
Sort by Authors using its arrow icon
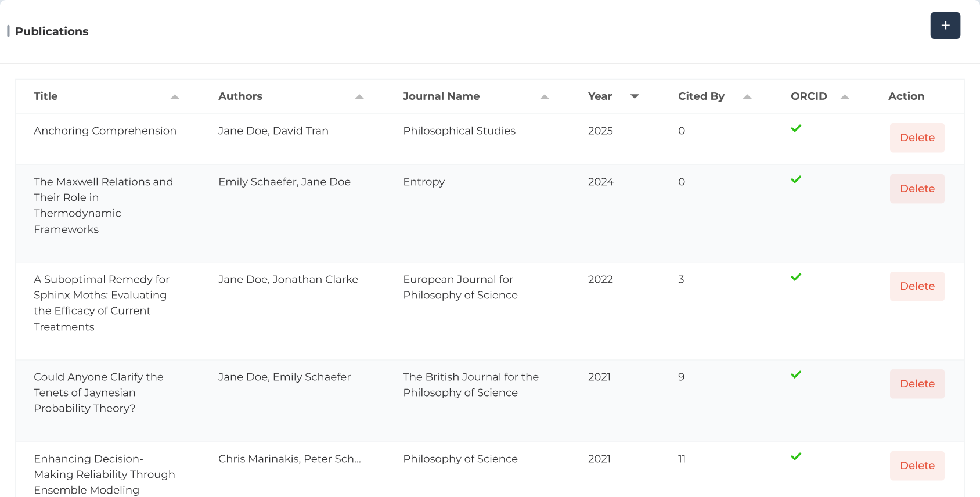coord(359,96)
